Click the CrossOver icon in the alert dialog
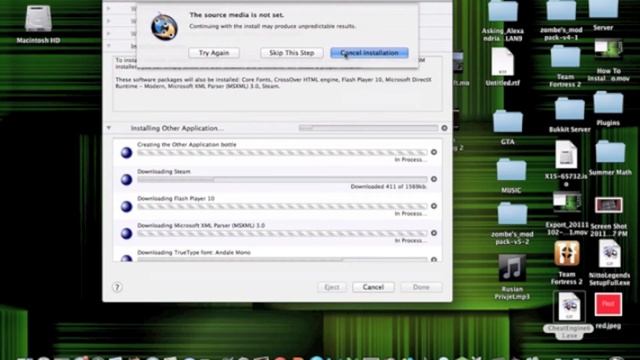The image size is (640, 360). 164,27
